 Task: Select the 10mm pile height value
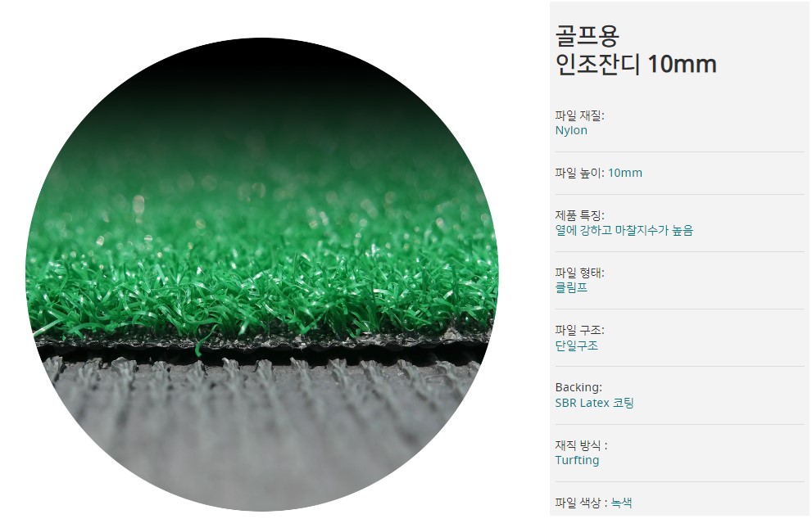pos(625,173)
